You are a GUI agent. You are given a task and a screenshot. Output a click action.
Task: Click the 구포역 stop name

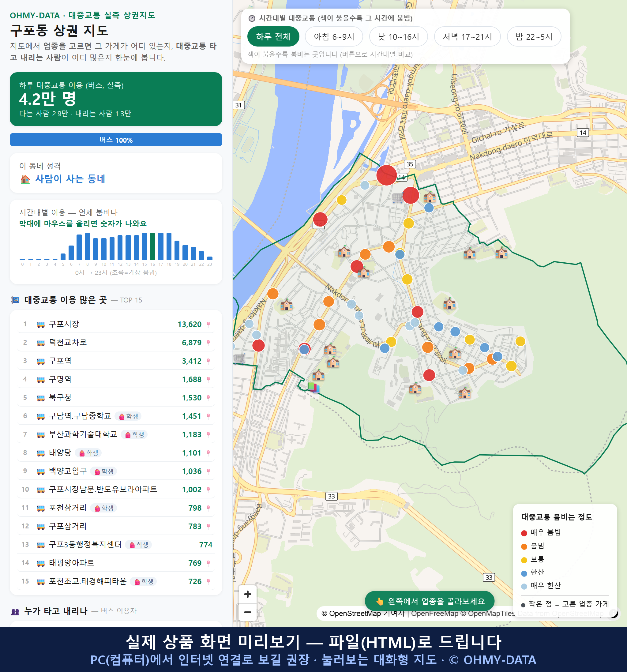[60, 361]
